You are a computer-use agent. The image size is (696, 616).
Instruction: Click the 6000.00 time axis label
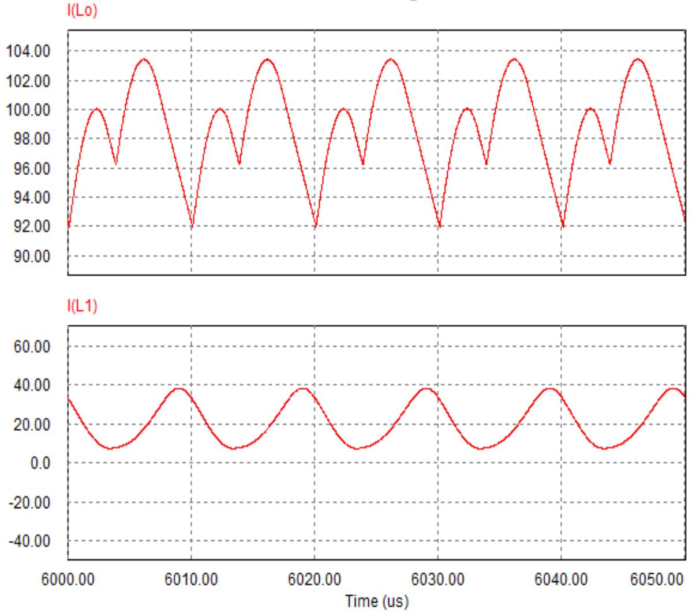[69, 579]
